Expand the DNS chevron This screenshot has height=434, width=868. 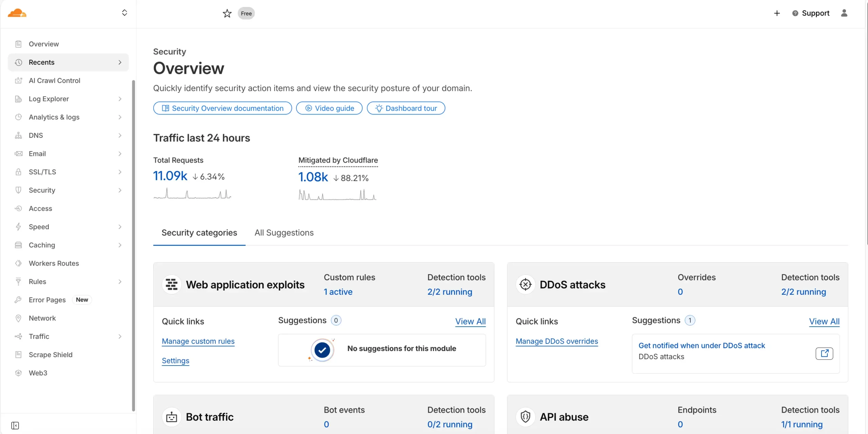tap(120, 136)
